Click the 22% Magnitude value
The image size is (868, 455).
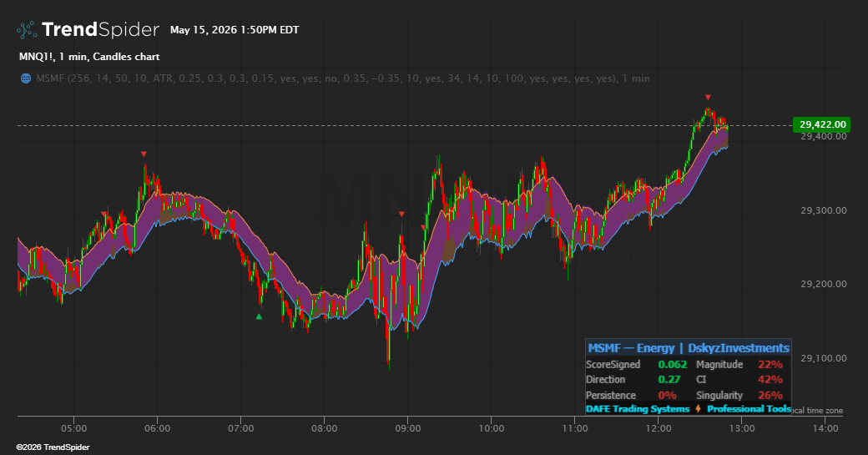[x=770, y=364]
